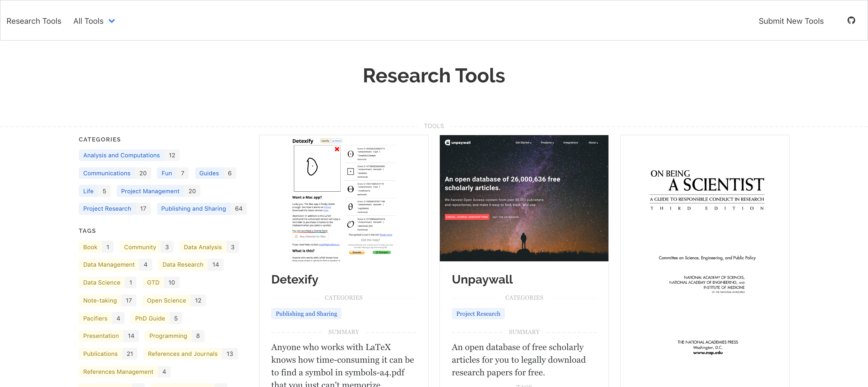The width and height of the screenshot is (868, 387).
Task: Open the Unpaywall tool page
Action: tap(483, 279)
